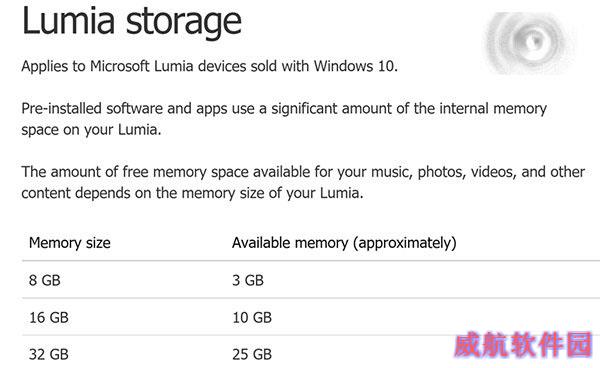Click the paragraph starting 'The amount of free memory'
Screen dimensions: 600x368
303,182
